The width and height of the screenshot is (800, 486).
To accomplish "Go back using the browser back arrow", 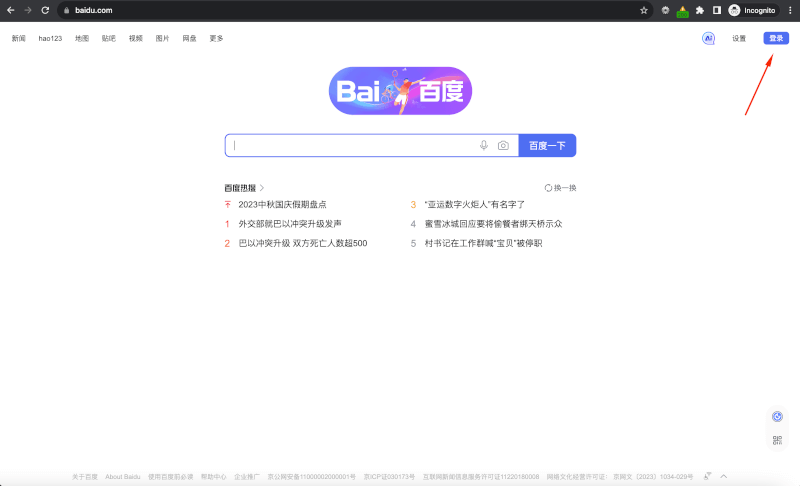I will coord(10,10).
